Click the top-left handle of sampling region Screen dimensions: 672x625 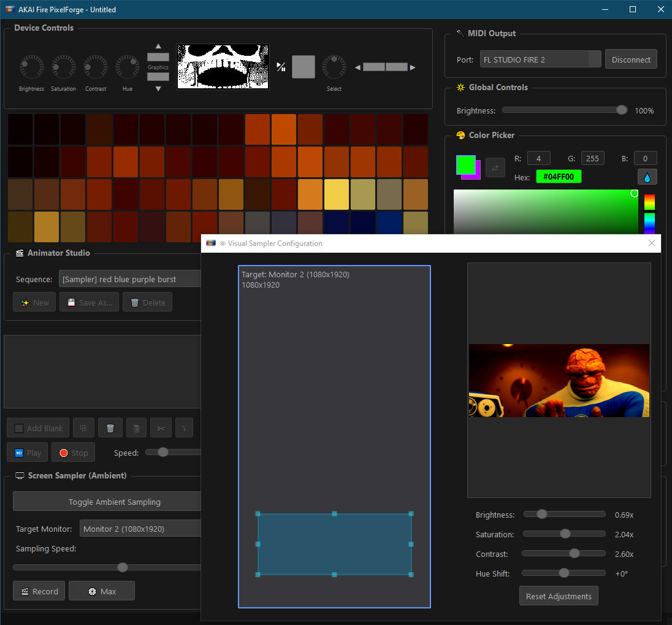pyautogui.click(x=258, y=513)
